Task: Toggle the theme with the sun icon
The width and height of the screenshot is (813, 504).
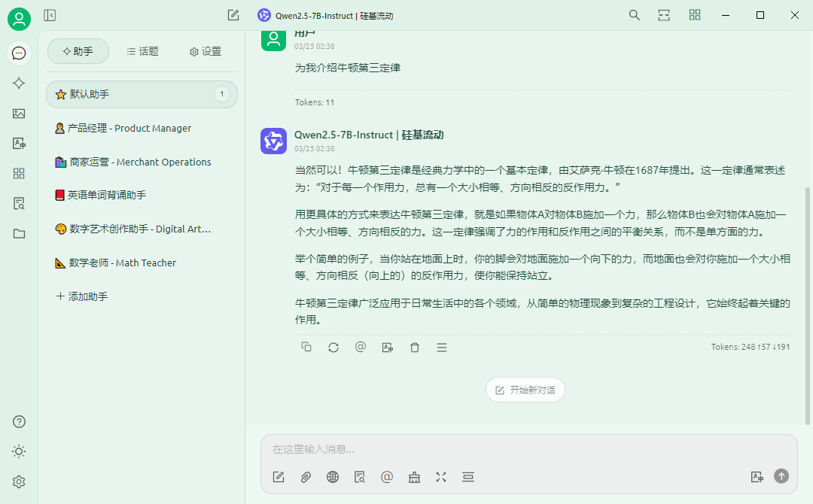Action: 19,451
